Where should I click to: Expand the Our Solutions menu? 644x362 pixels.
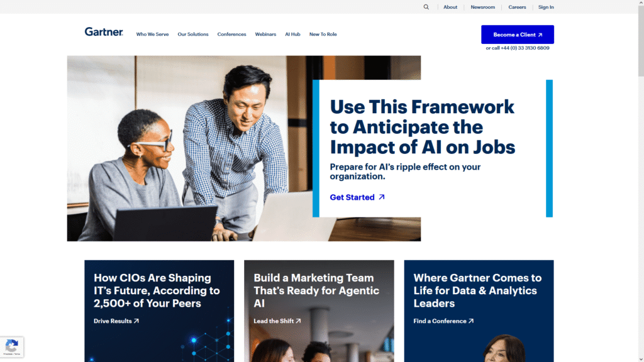point(193,34)
